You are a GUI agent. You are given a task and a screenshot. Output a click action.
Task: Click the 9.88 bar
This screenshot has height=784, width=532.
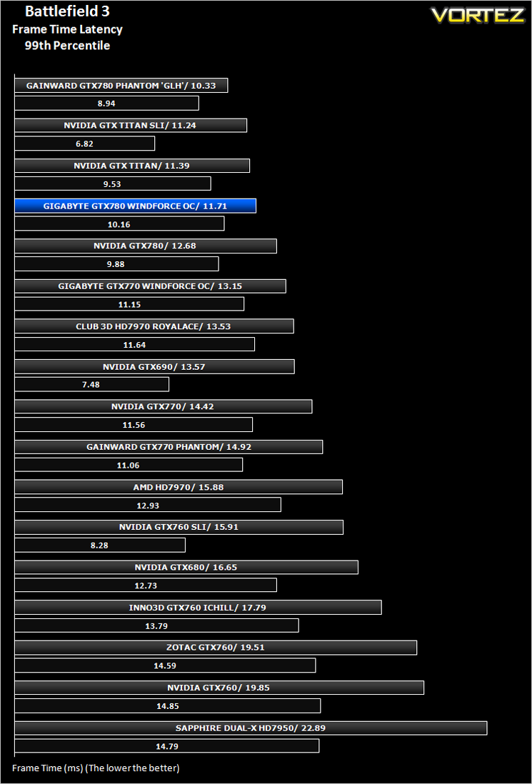(x=116, y=264)
